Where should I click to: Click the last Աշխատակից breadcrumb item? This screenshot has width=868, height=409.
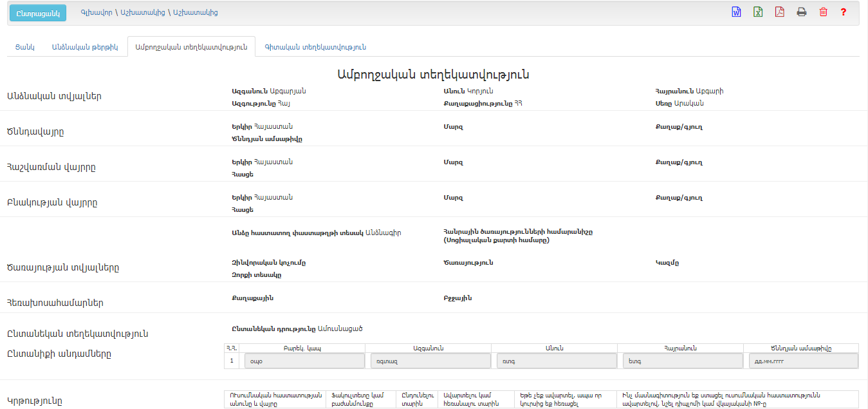pos(196,12)
